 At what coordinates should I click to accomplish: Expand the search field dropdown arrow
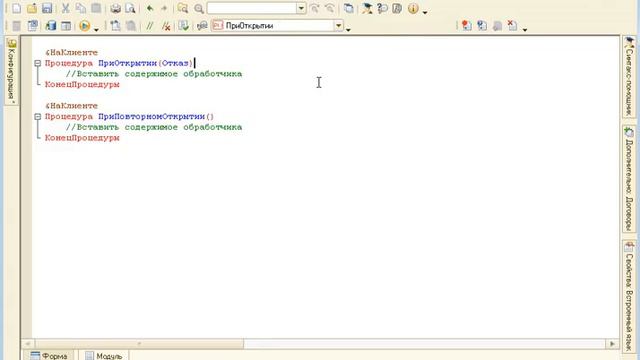tap(301, 8)
